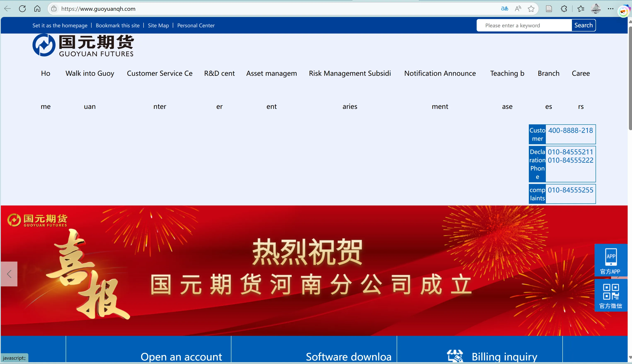Open R&D center menu item

(x=219, y=90)
